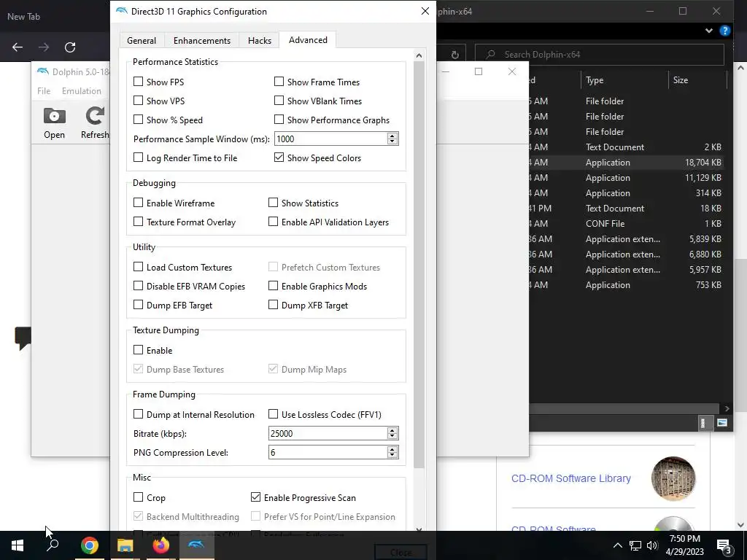This screenshot has height=560, width=747.
Task: Uncheck Enable Progressive Scan
Action: (256, 497)
